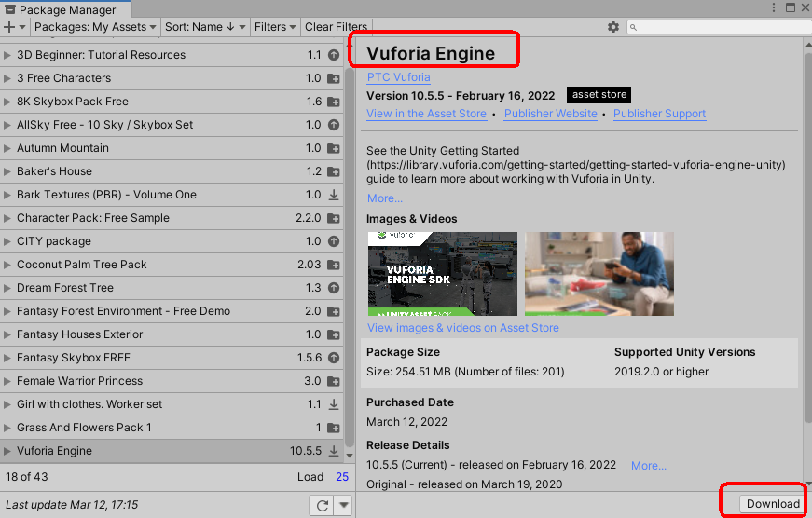Click the Download button

tap(773, 503)
